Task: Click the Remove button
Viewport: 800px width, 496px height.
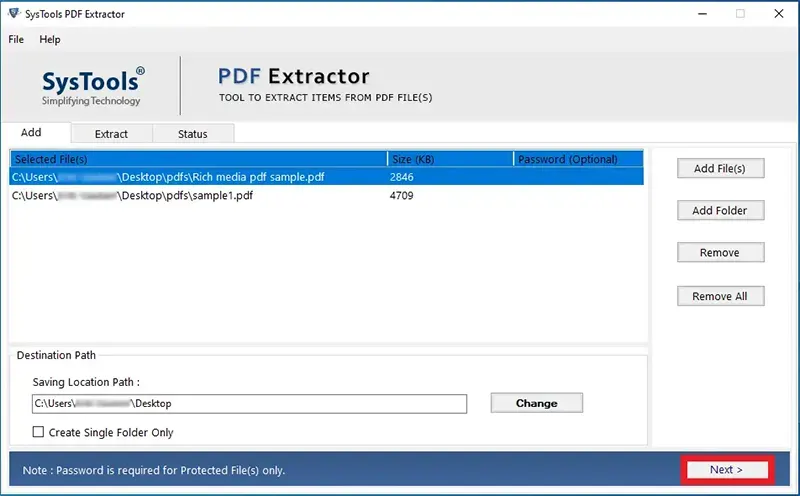Action: (x=720, y=253)
